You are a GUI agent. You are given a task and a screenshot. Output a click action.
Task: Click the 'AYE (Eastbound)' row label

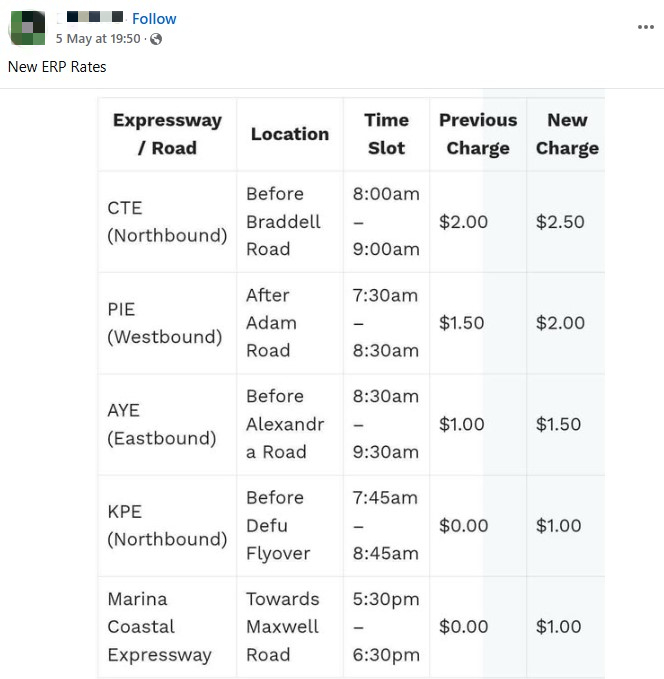(x=162, y=424)
